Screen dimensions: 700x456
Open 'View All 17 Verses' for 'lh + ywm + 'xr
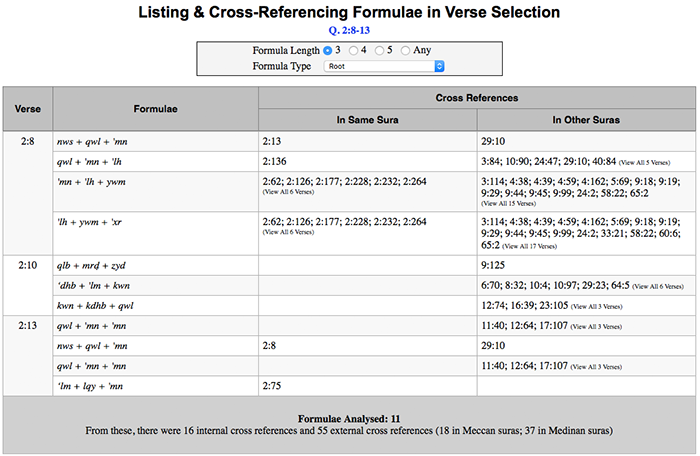529,246
